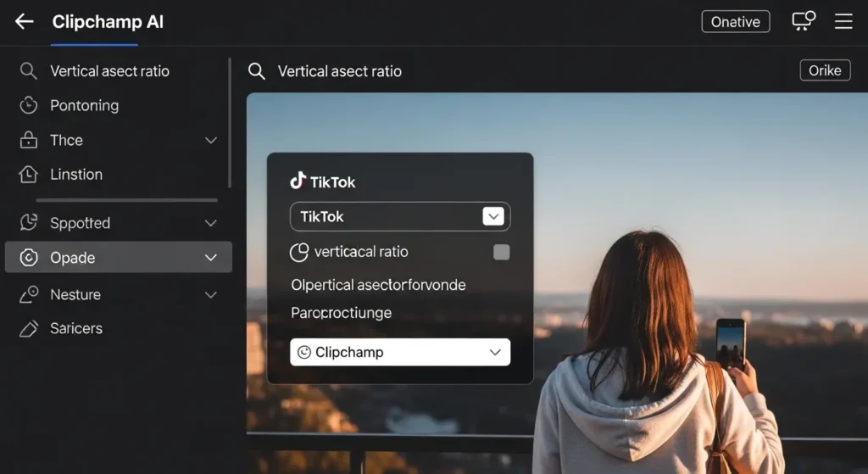The image size is (868, 474).
Task: Open the hamburger menu in top bar
Action: click(843, 22)
